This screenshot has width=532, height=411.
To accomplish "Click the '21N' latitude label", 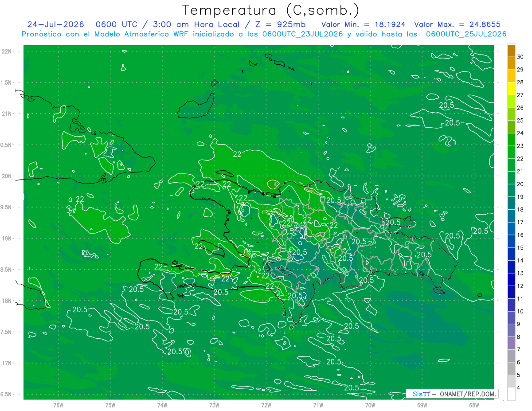I will 7,114.
